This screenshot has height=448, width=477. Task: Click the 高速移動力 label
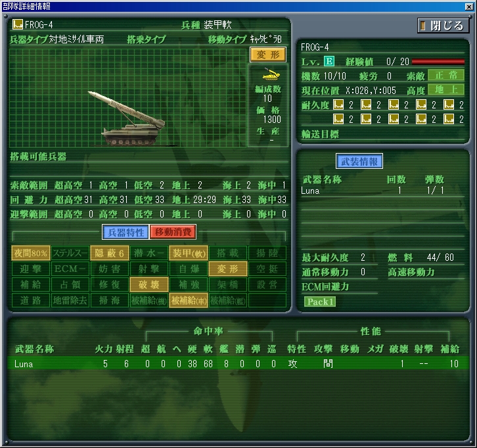coord(411,272)
